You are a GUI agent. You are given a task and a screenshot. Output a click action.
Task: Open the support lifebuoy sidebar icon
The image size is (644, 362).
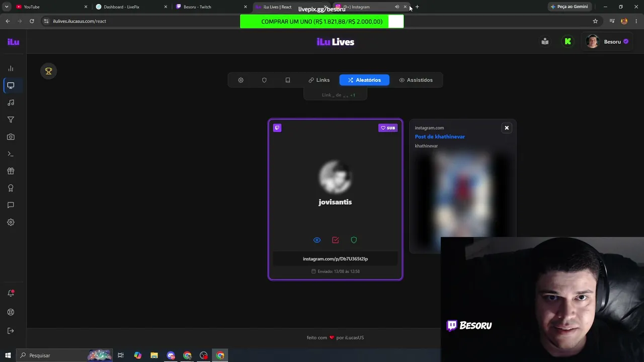[x=11, y=312]
